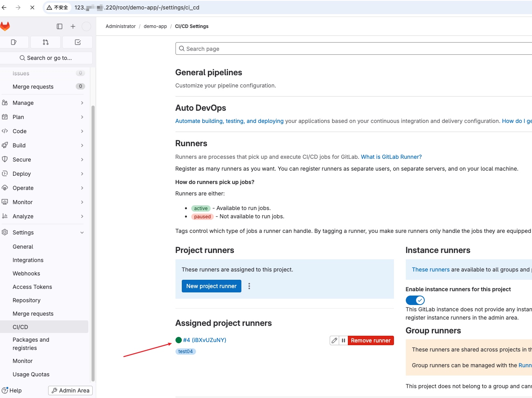Follow Automate building, testing, and deploying link

click(x=230, y=121)
